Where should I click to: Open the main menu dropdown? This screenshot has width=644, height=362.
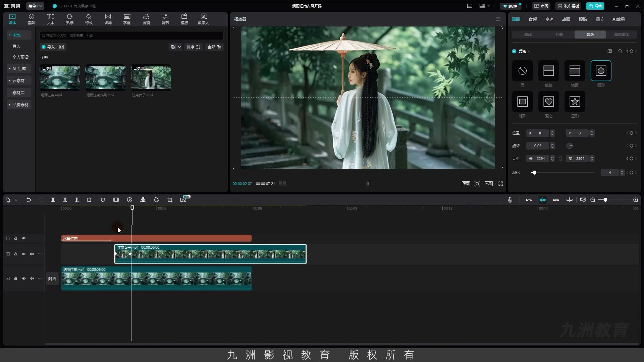pos(35,6)
